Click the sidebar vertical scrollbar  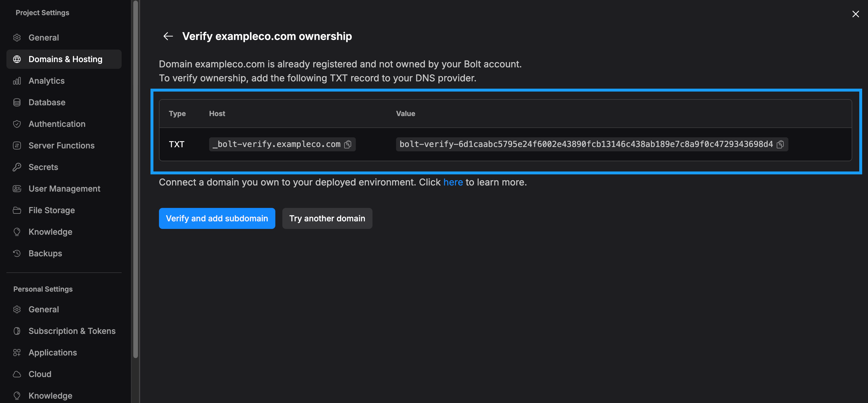click(135, 178)
